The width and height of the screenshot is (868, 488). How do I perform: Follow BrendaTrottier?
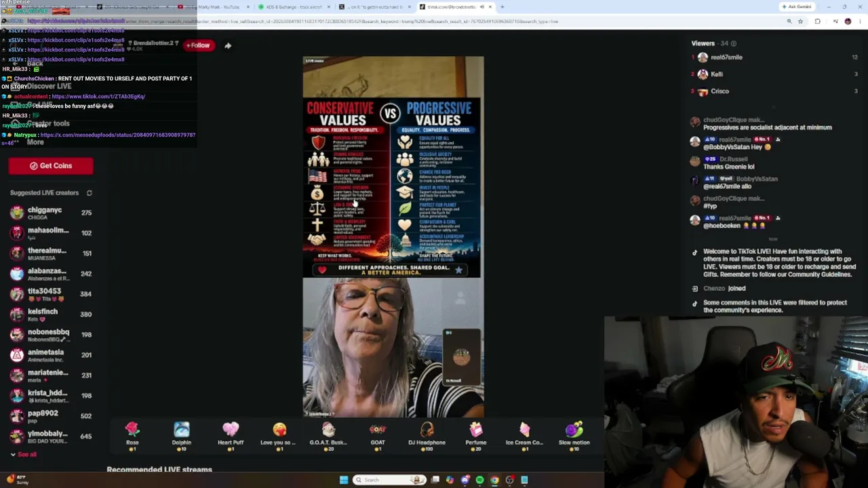[x=198, y=45]
